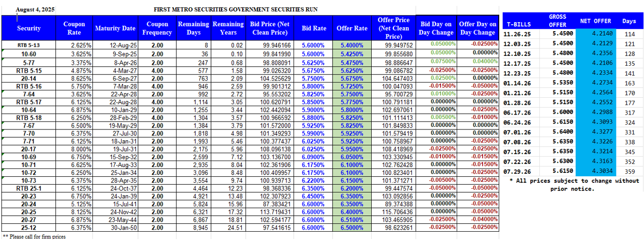
Task: Select the 6.0900% bid rate cell
Action: tap(313, 157)
